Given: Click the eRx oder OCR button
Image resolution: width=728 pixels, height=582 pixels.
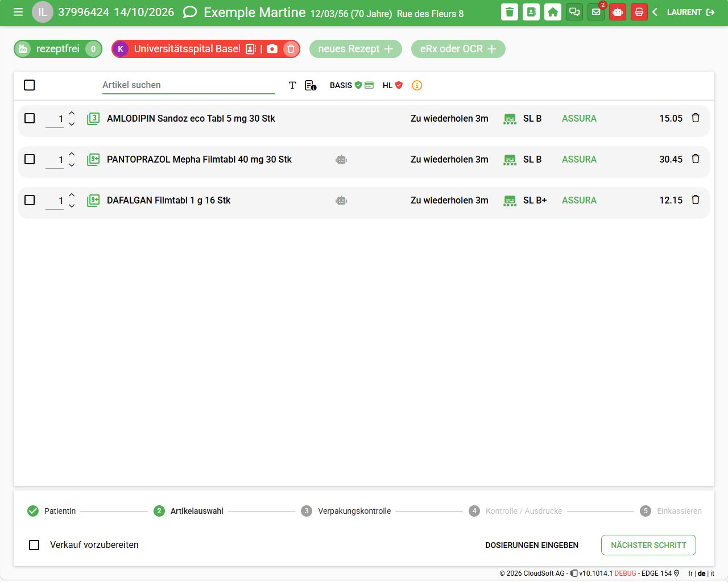Looking at the screenshot, I should 458,49.
